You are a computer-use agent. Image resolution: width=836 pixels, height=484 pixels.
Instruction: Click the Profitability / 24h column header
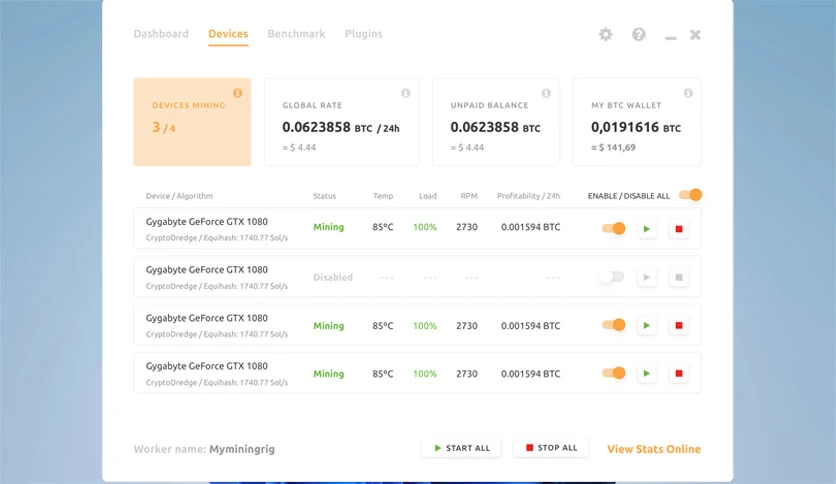[528, 196]
